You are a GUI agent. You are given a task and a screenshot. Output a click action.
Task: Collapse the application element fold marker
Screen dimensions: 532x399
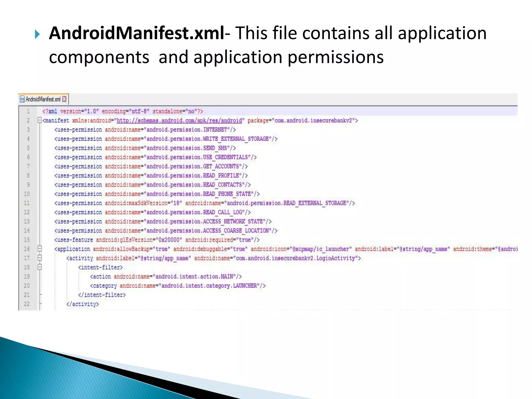coord(39,249)
